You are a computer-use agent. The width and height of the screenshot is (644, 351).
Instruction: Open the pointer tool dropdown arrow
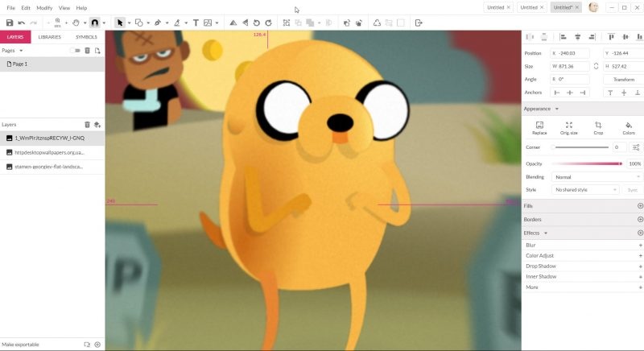(x=129, y=23)
